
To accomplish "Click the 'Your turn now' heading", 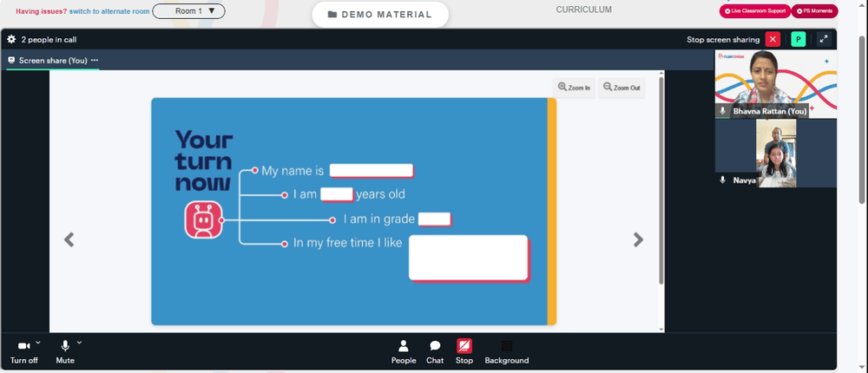I will 204,160.
